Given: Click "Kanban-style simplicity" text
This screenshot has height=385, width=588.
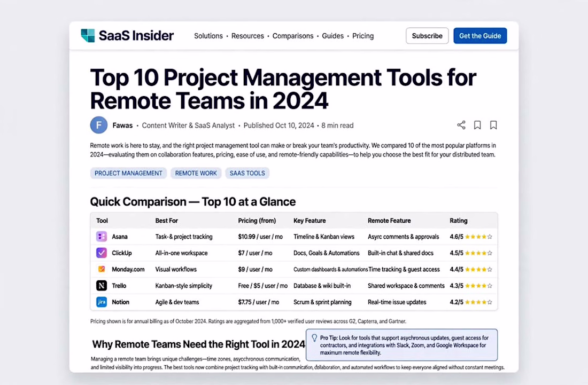Looking at the screenshot, I should click(x=184, y=286).
